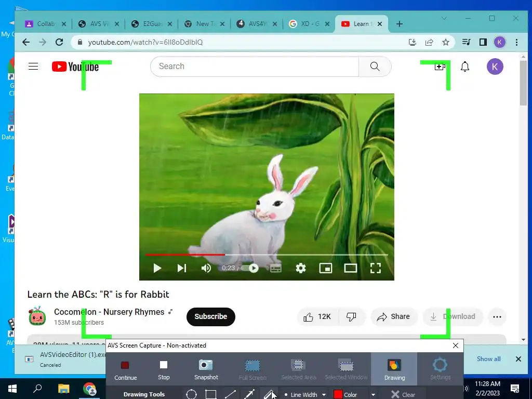Switch to the AVS4Y browser tab
This screenshot has width=532, height=399.
tap(257, 24)
